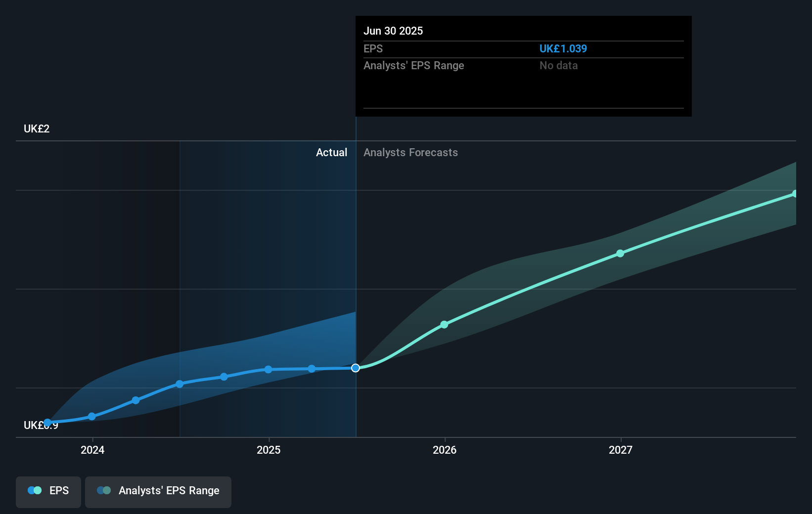Select the teal data point above 2027
Image resolution: width=812 pixels, height=514 pixels.
(x=620, y=254)
